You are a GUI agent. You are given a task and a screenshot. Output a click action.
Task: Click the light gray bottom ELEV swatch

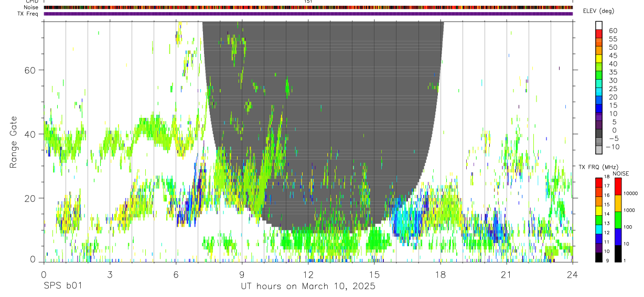click(x=599, y=151)
